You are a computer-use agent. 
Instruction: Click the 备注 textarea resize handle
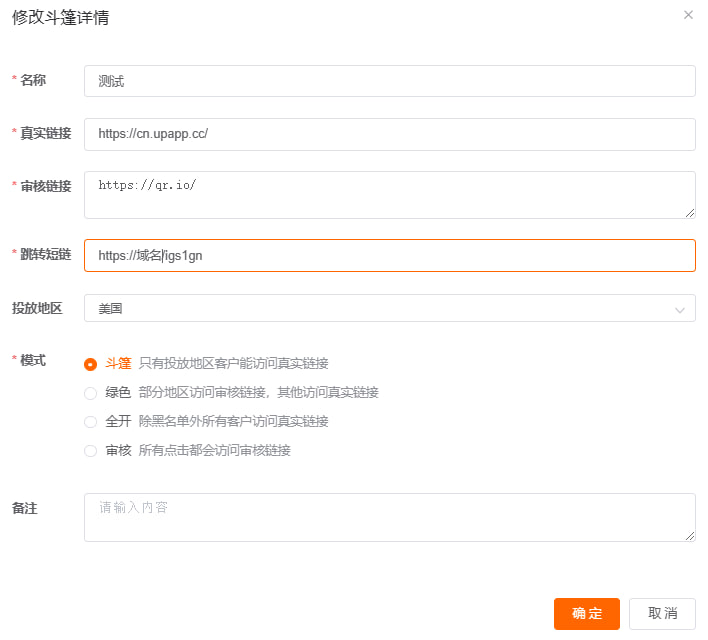[x=689, y=536]
